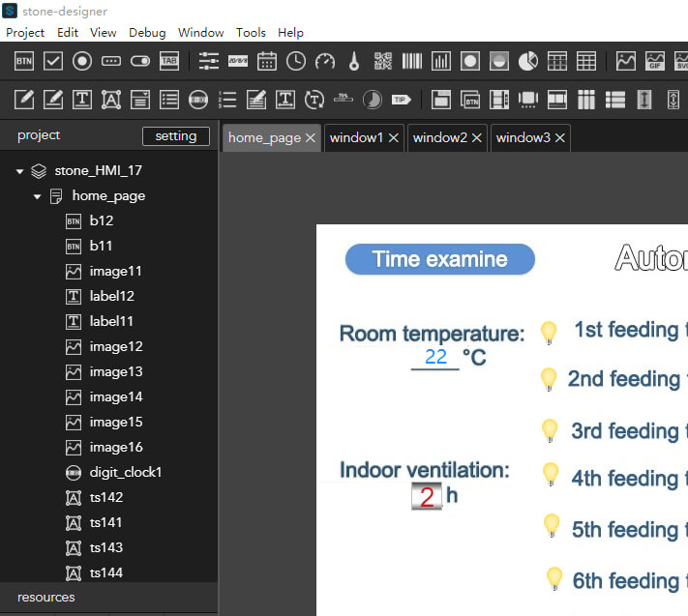Click the Time examine button on canvas
The height and width of the screenshot is (616, 688).
click(x=440, y=259)
